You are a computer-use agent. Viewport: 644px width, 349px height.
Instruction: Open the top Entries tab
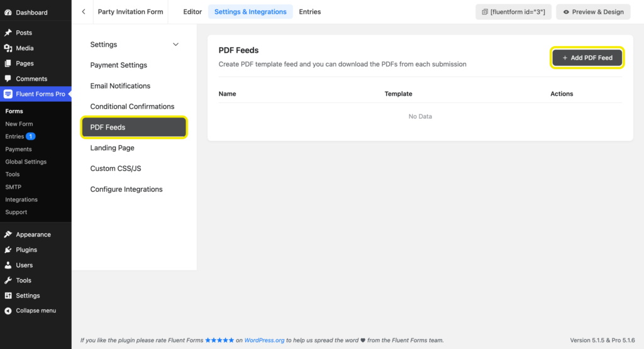tap(310, 12)
